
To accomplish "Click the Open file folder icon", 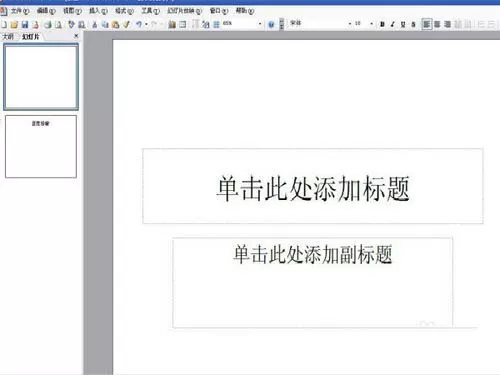I will (x=14, y=24).
